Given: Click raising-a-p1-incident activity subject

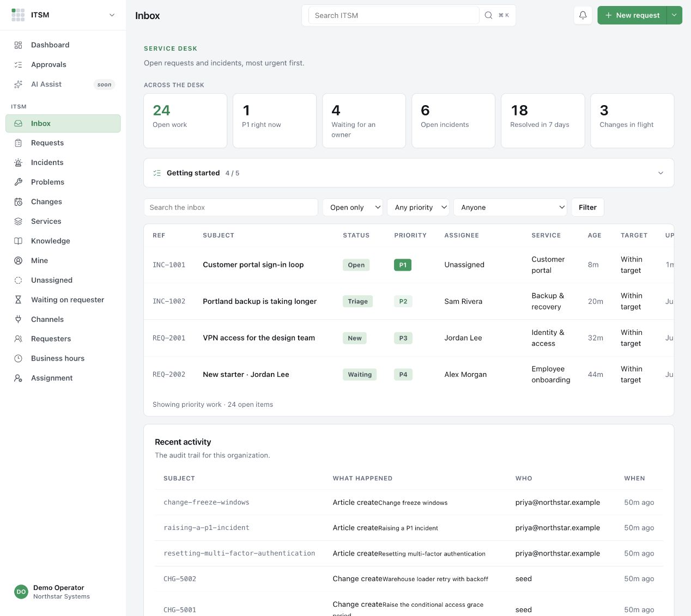Looking at the screenshot, I should click(207, 528).
